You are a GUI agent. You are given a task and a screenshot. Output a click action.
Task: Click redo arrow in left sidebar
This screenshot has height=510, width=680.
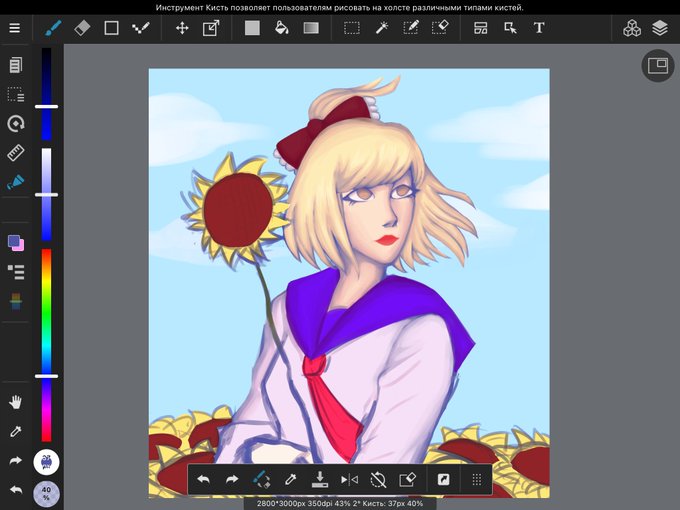click(x=16, y=461)
